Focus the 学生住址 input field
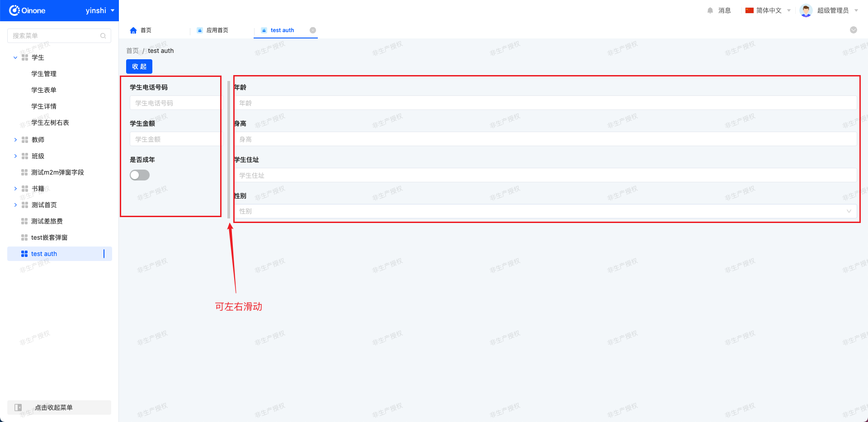 click(x=545, y=175)
